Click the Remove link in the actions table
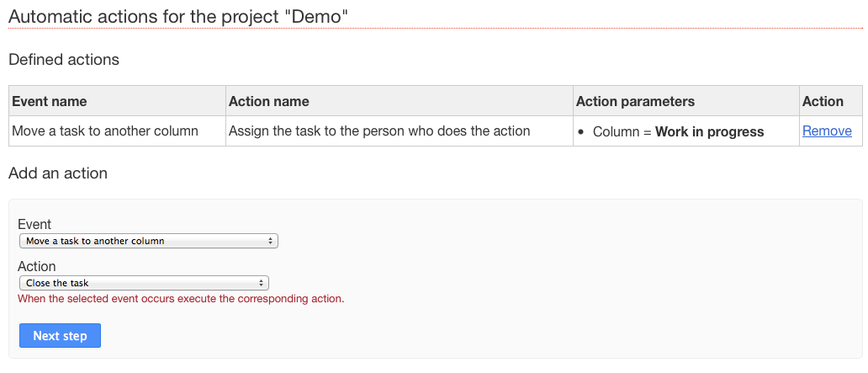Screen dimensions: 868x373 click(x=827, y=131)
